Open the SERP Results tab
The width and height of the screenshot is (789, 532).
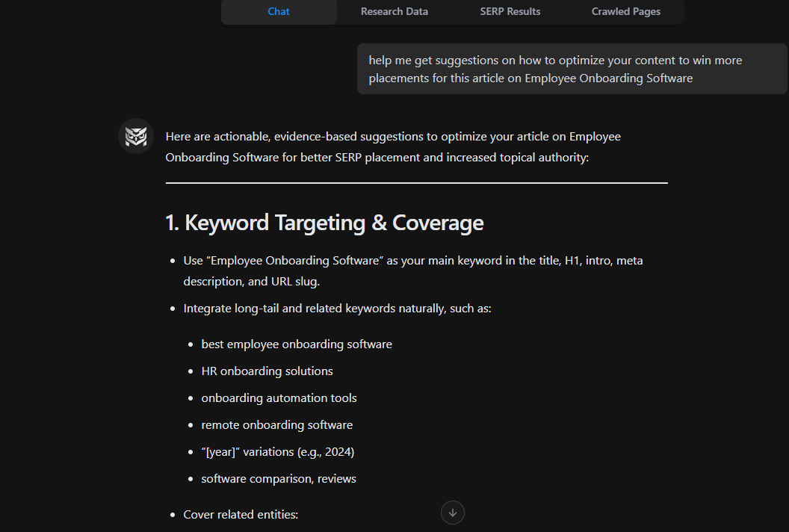pos(510,11)
